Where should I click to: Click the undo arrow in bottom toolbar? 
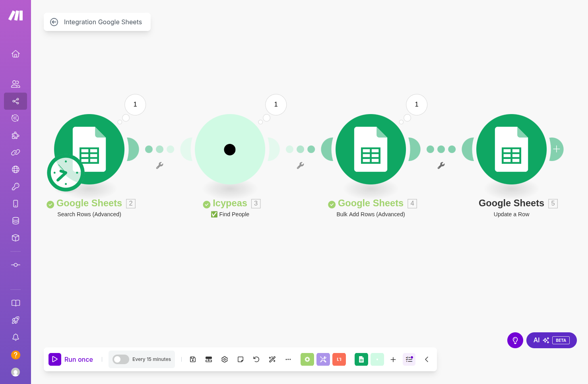[x=256, y=359]
